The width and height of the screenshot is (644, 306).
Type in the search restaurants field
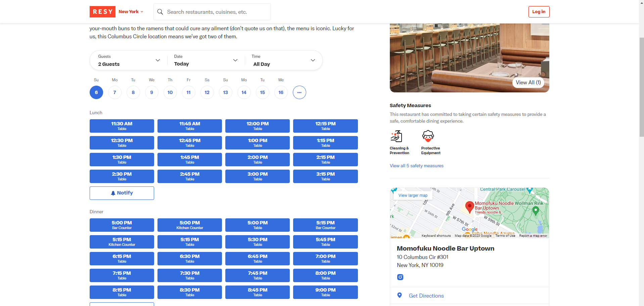point(217,12)
